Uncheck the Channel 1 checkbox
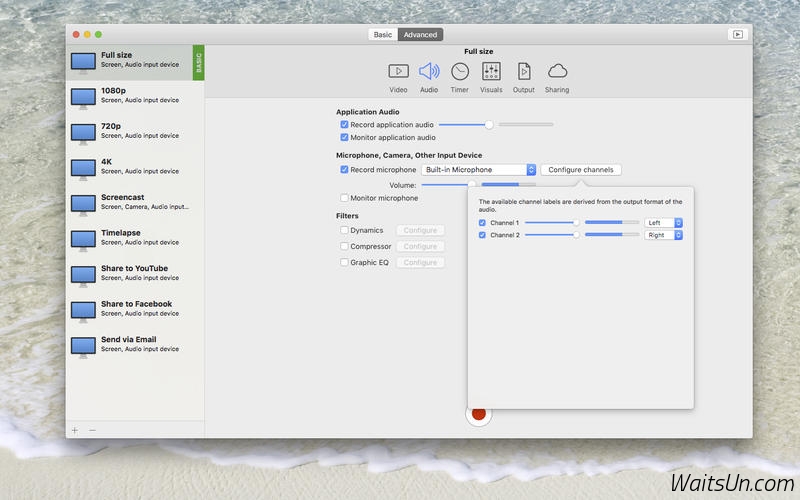Screen dimensions: 800x500 point(483,223)
